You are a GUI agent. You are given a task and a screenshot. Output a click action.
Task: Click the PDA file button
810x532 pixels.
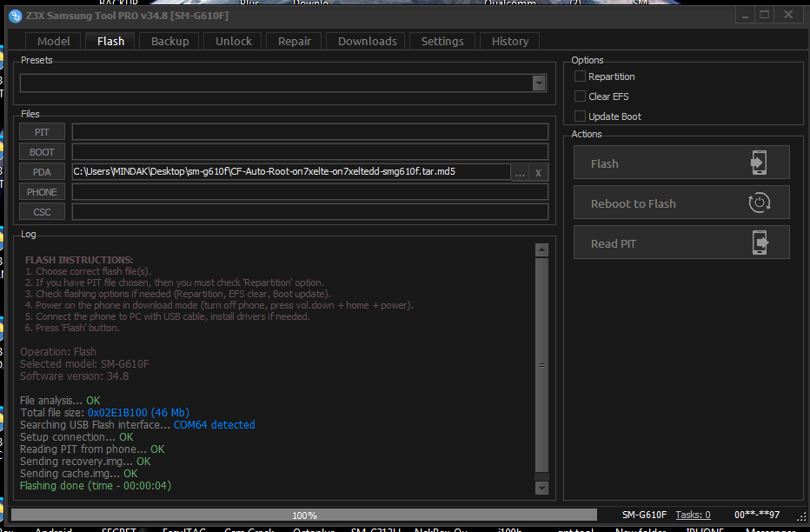pyautogui.click(x=42, y=172)
